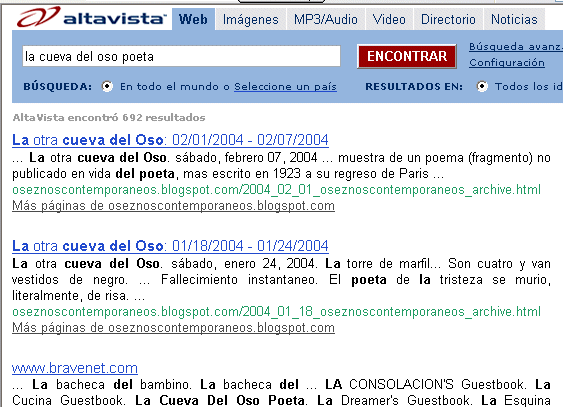The height and width of the screenshot is (407, 563).
Task: Open result 'La otra cueva del Oso: 02/01/2004 - 02/07/2004'
Action: [x=170, y=140]
